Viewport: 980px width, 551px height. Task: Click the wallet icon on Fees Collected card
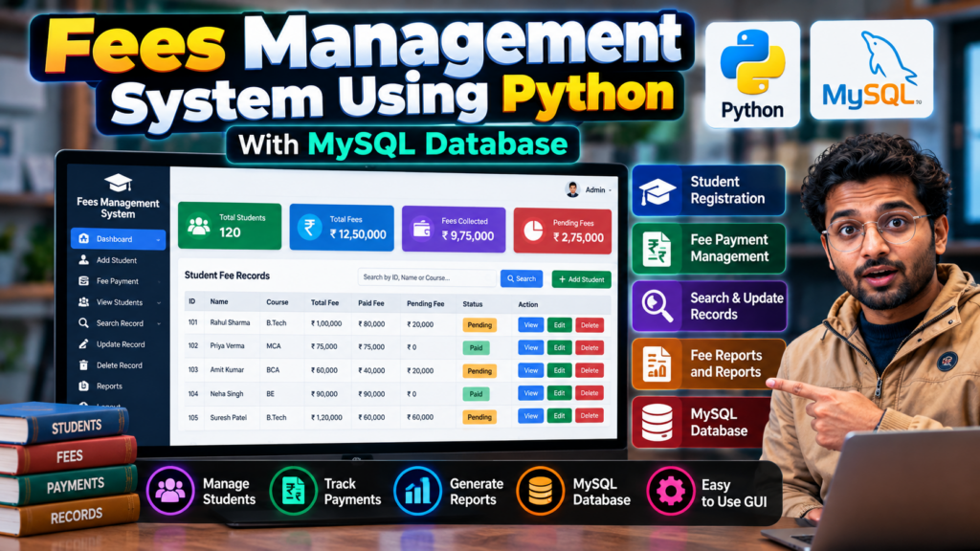click(x=422, y=229)
